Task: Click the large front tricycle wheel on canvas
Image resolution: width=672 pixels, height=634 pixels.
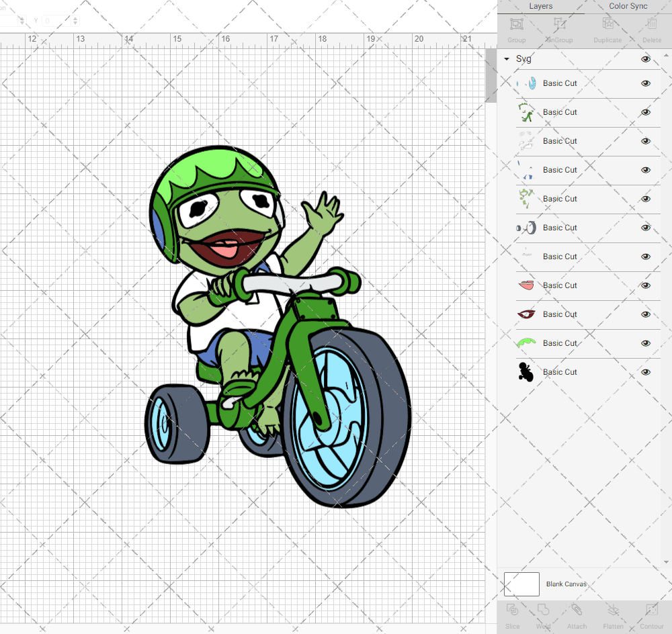Action: [x=347, y=418]
